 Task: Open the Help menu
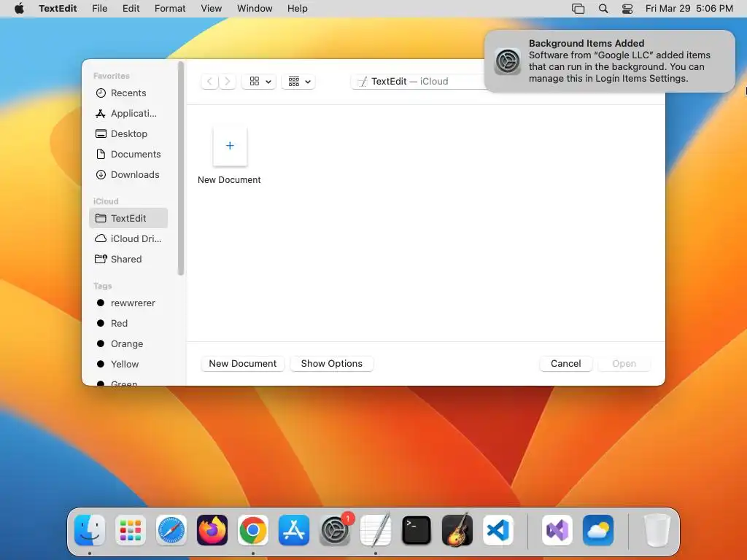coord(298,9)
